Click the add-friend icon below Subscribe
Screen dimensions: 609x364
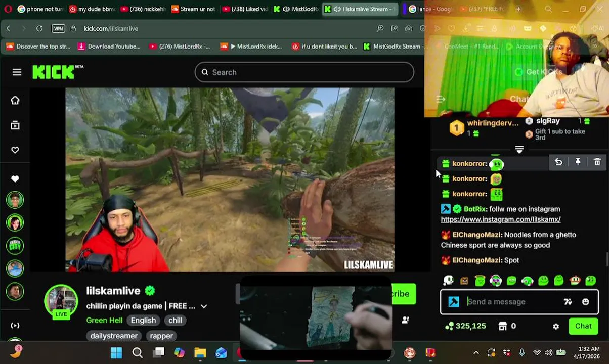(x=405, y=320)
